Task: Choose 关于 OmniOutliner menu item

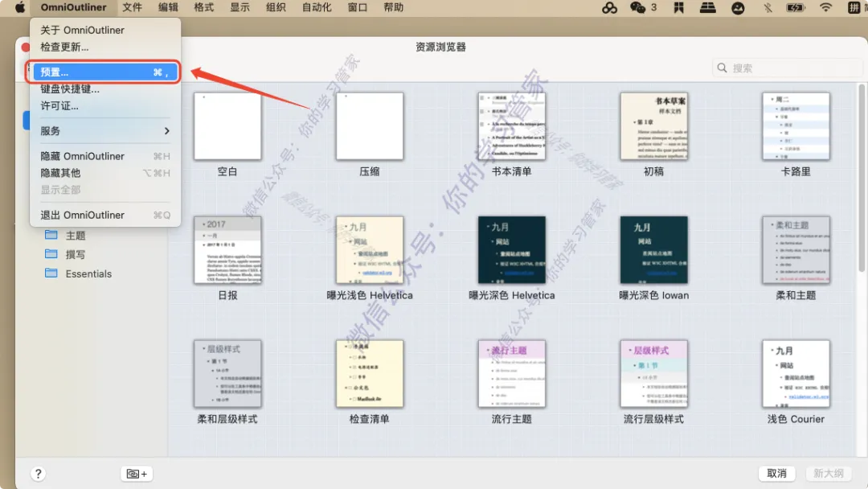Action: point(105,30)
